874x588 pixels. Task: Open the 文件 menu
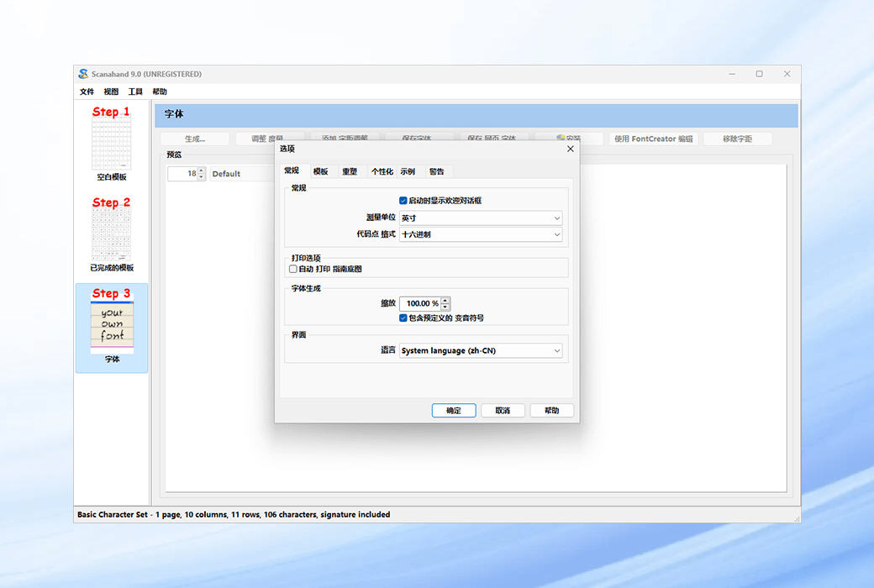coord(87,92)
